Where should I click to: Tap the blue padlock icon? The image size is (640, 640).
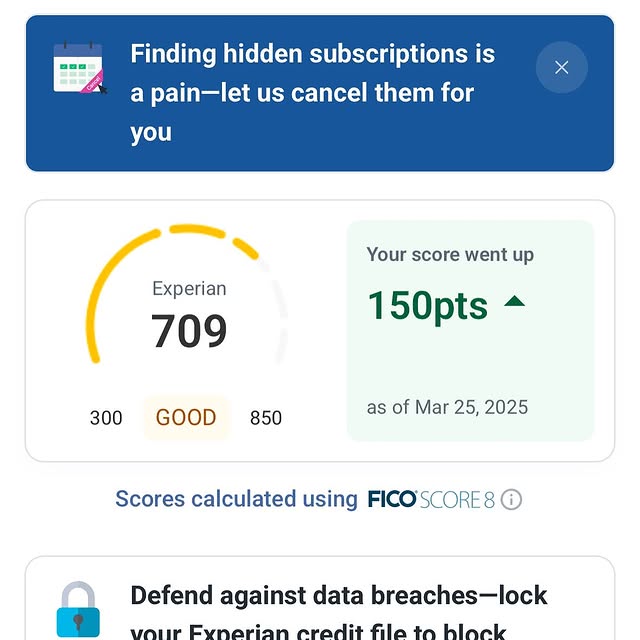click(x=77, y=608)
